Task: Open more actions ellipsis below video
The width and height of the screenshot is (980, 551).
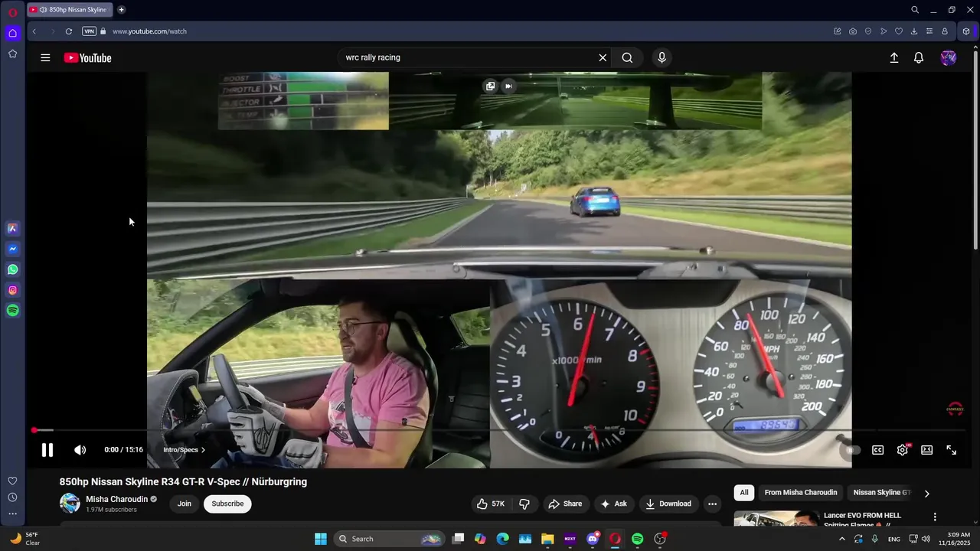Action: tap(712, 504)
